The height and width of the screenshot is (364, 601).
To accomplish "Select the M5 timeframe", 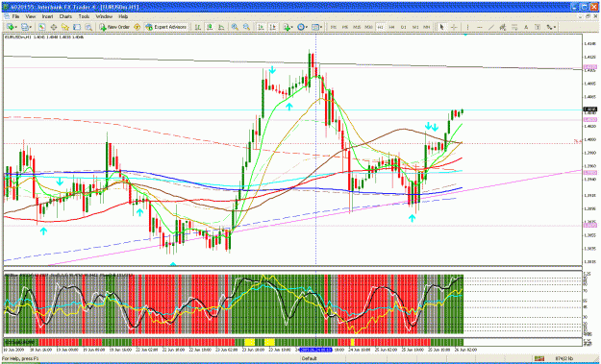I will [345, 27].
